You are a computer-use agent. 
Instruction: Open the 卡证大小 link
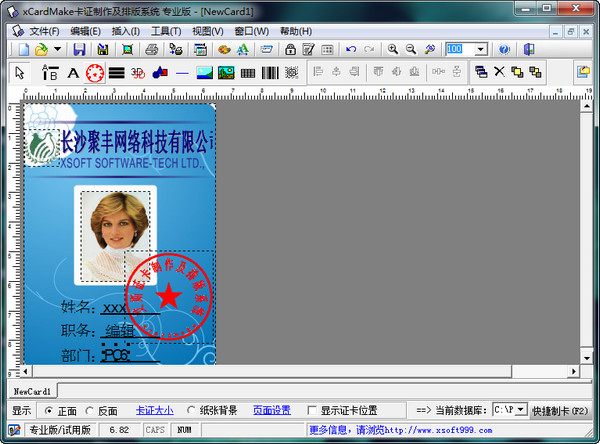coord(155,410)
